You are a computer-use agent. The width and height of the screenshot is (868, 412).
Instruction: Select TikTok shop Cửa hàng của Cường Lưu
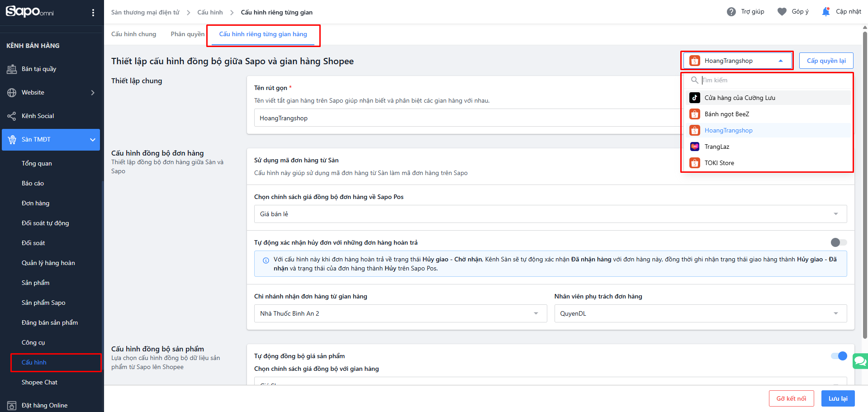[x=740, y=98]
